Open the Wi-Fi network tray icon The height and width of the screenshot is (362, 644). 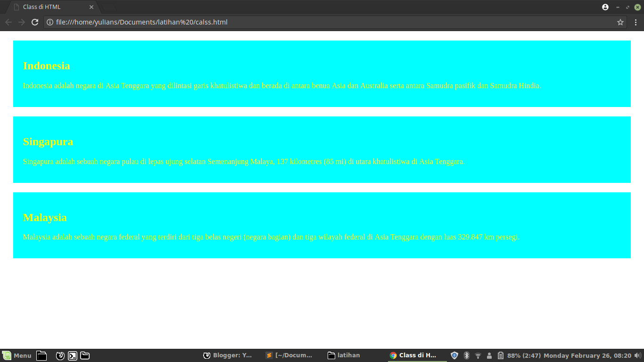click(x=478, y=355)
